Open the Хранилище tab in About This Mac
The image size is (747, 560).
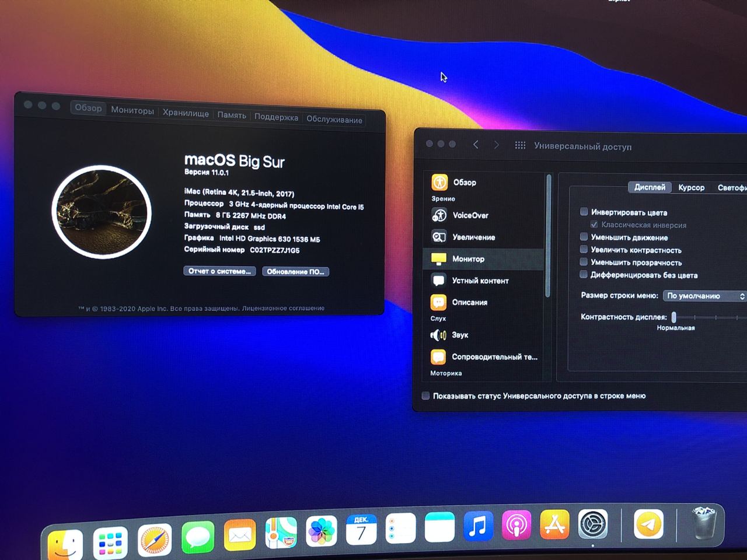[x=186, y=113]
